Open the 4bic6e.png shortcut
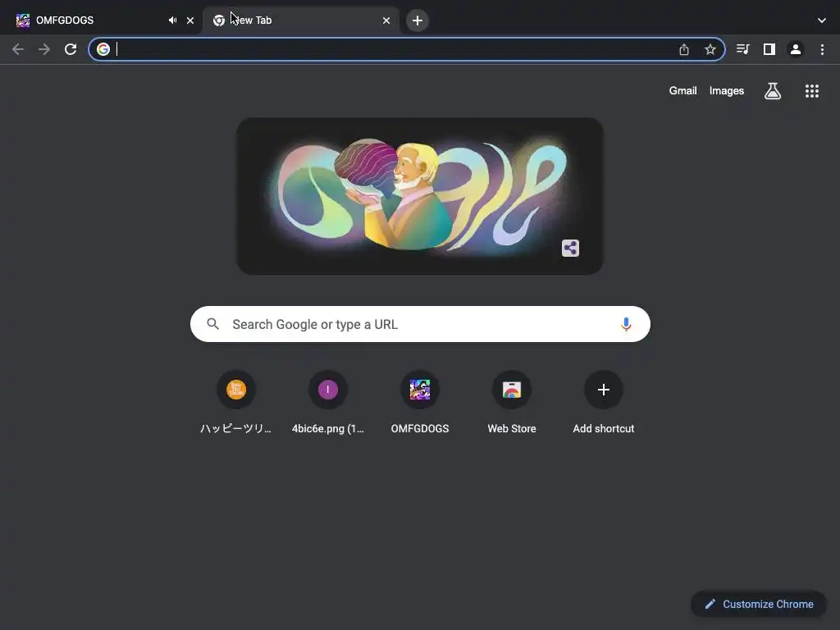This screenshot has height=630, width=840. [328, 403]
